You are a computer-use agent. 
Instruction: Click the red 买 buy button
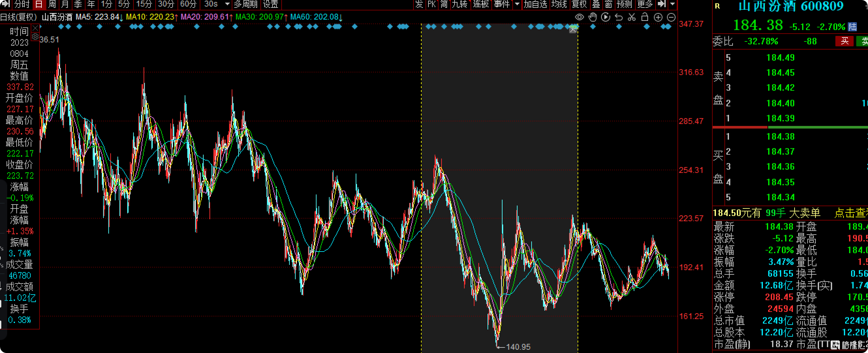[844, 41]
